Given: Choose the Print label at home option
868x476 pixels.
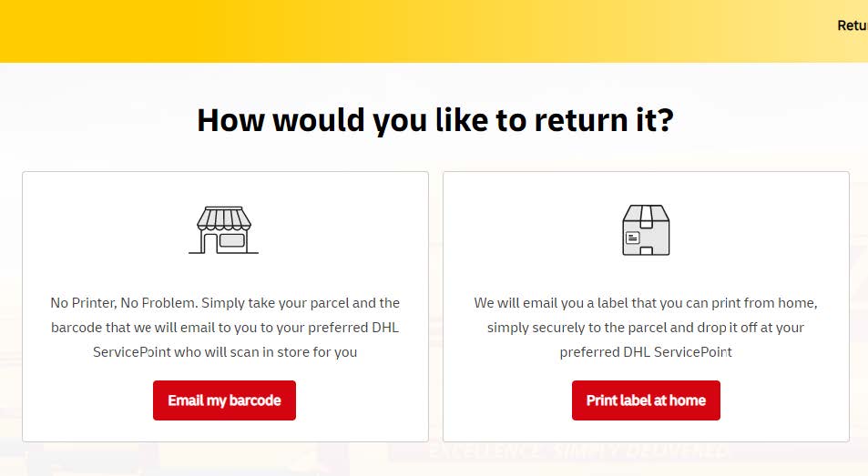Looking at the screenshot, I should click(x=646, y=400).
